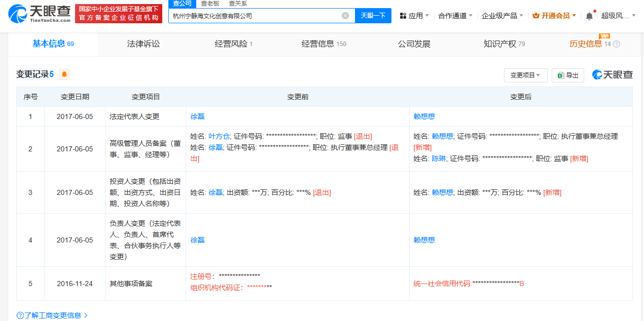
Task: Click the question mark beside 历史信息 14
Action: tap(616, 44)
